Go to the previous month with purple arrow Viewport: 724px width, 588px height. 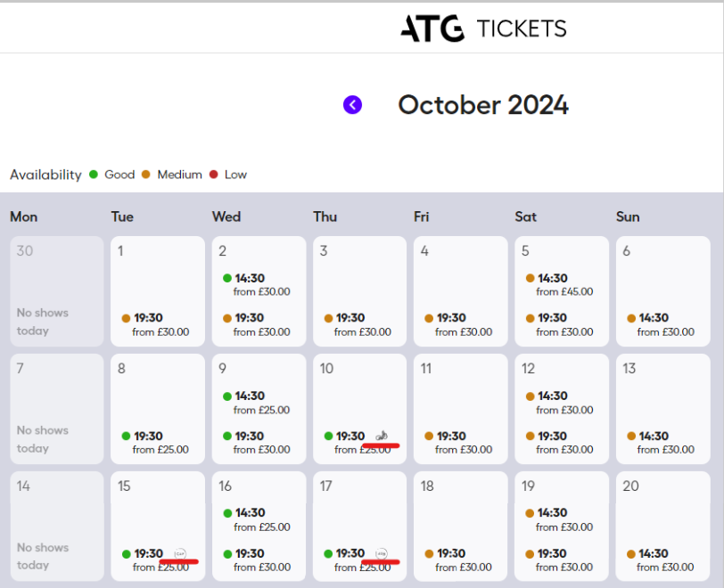352,105
